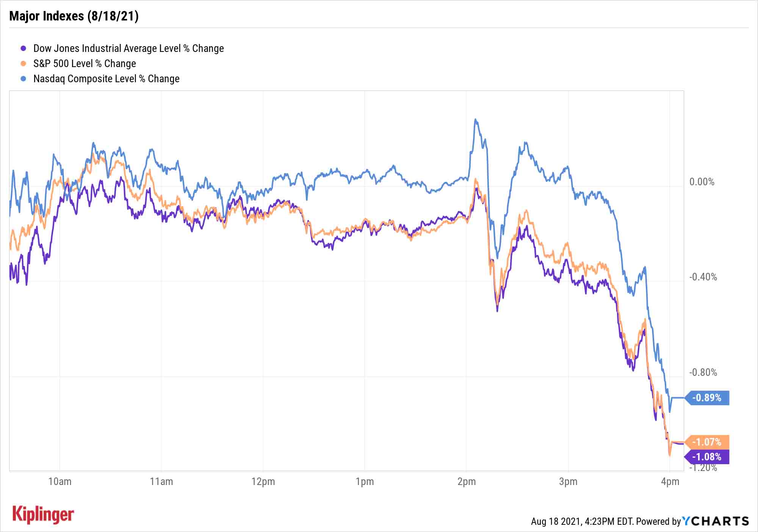
Task: Click the 2pm time axis label
Action: click(466, 482)
